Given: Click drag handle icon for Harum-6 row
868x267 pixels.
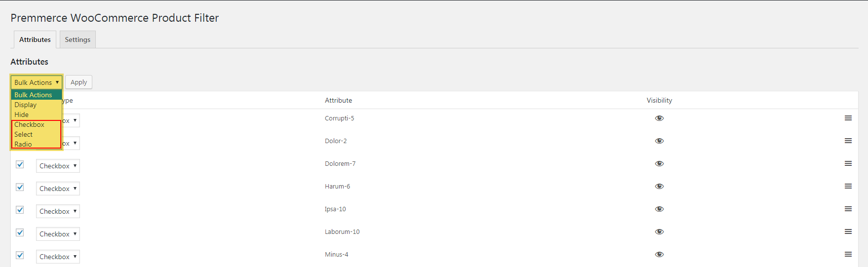Looking at the screenshot, I should click(x=848, y=186).
